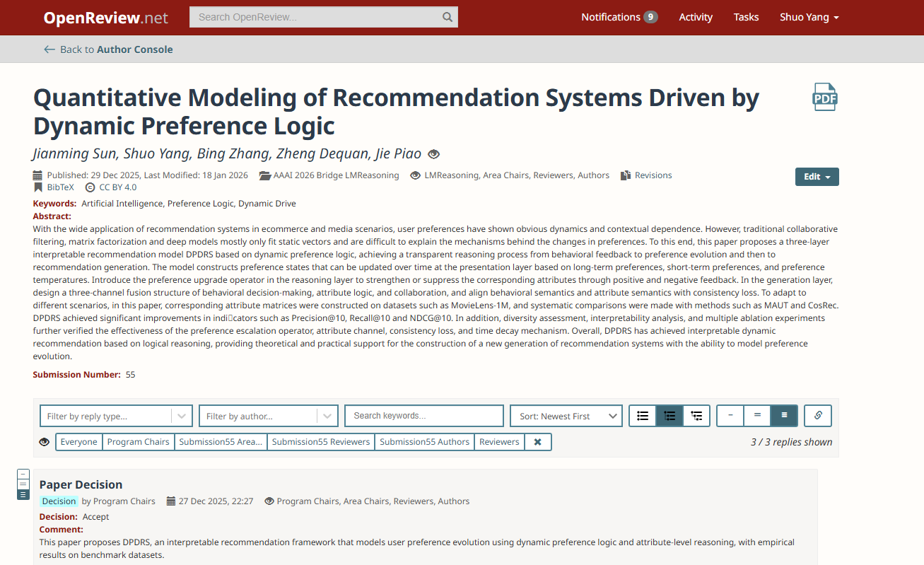924x565 pixels.
Task: Toggle the Everyone readers filter
Action: 78,442
